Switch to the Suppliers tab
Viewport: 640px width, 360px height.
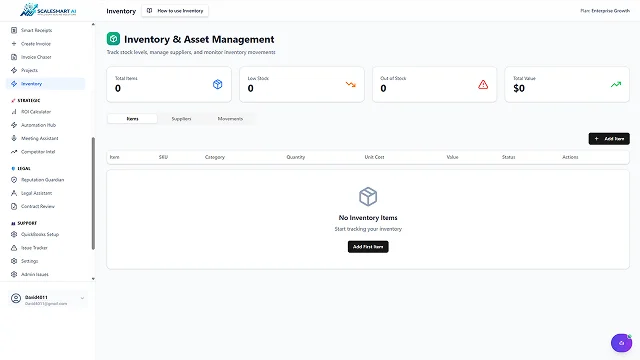click(x=181, y=119)
